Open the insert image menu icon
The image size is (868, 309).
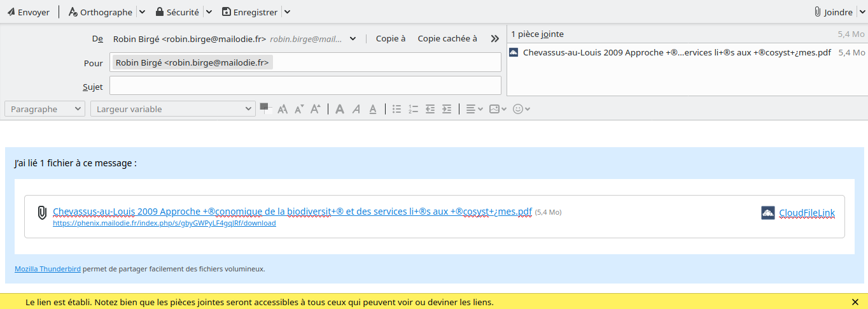497,109
